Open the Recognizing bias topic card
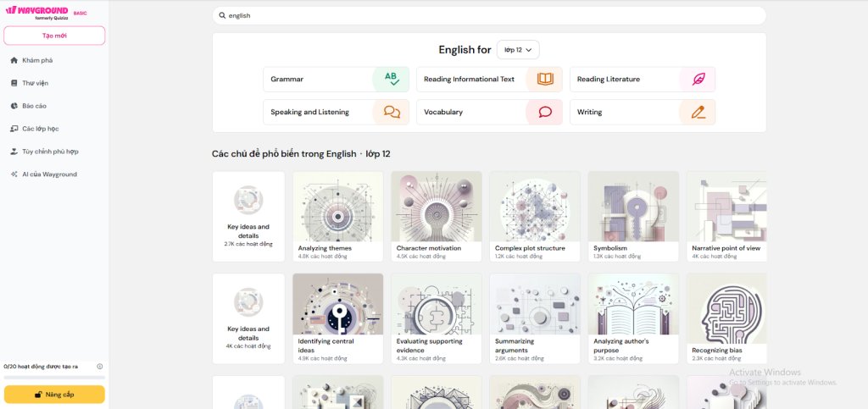The height and width of the screenshot is (409, 868). (726, 318)
